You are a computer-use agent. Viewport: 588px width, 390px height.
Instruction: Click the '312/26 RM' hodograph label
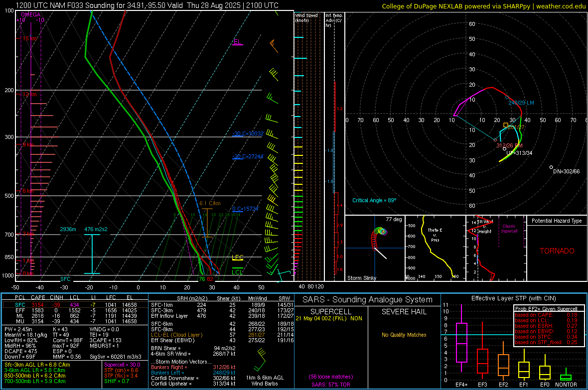(x=509, y=145)
